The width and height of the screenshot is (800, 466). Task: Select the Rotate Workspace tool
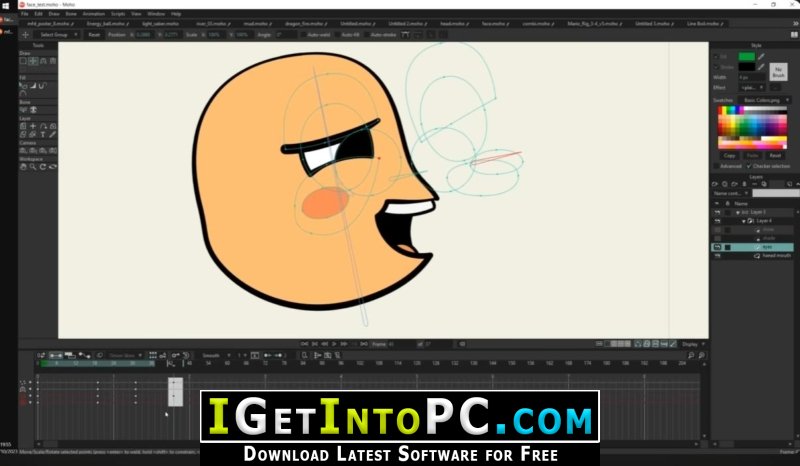[x=43, y=167]
